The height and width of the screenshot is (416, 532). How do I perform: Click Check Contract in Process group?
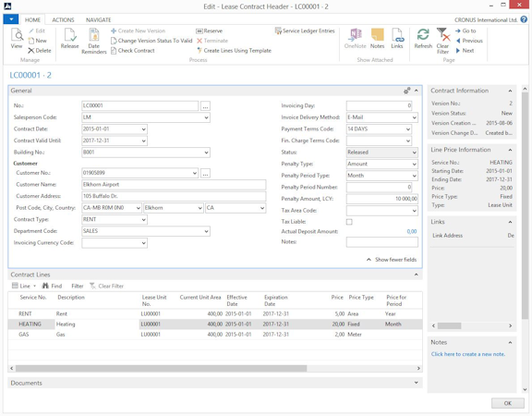tap(133, 51)
